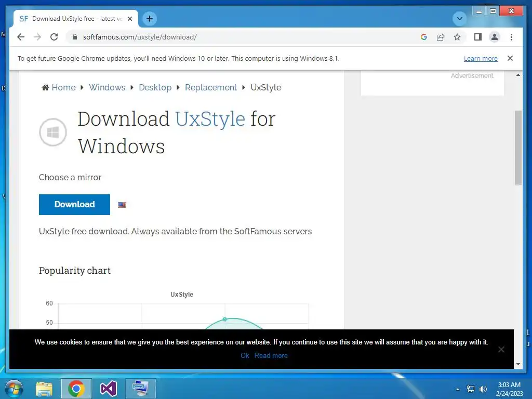Select the Download UxStyle tab

pos(76,19)
